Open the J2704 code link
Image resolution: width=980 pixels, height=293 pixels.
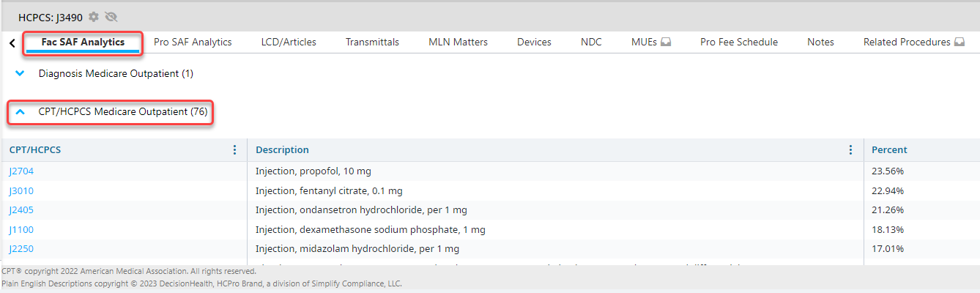point(21,171)
